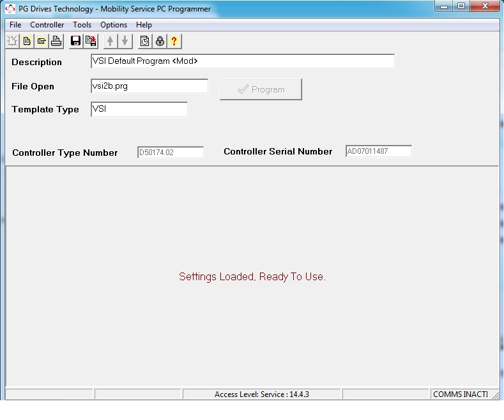Click the printer toolbar icon
Image resolution: width=504 pixels, height=420 pixels.
point(56,41)
